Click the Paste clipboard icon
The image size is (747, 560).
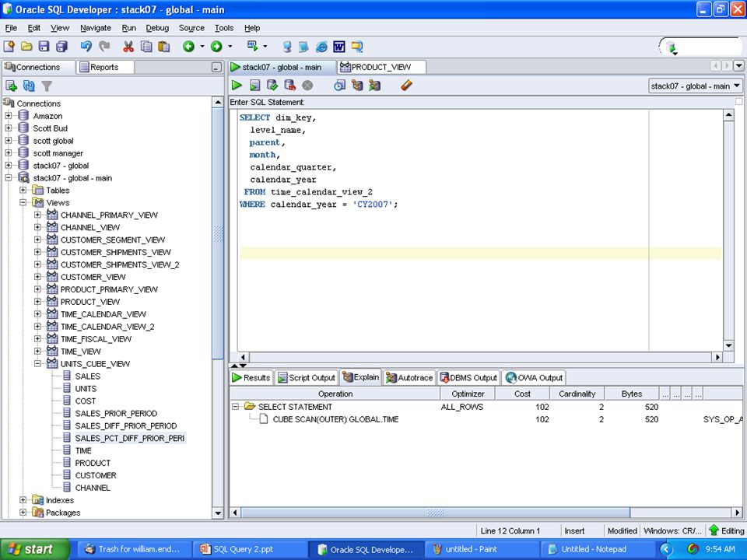click(164, 46)
